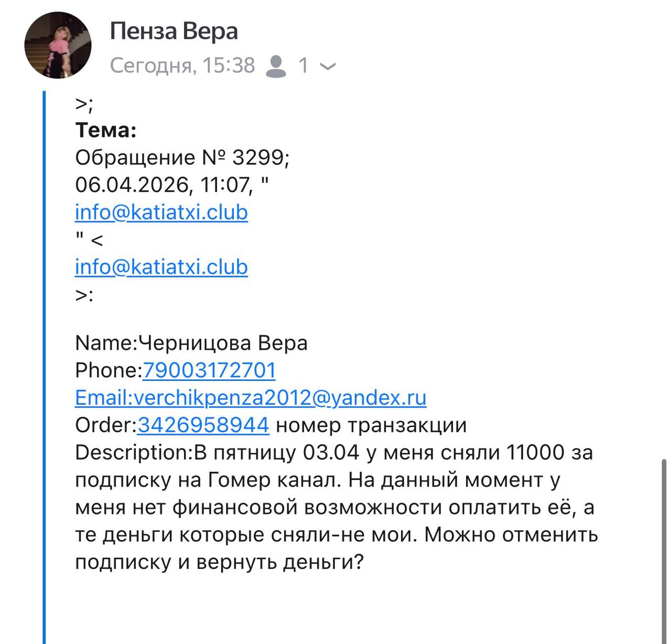Click the bold Тема: label

tap(106, 130)
